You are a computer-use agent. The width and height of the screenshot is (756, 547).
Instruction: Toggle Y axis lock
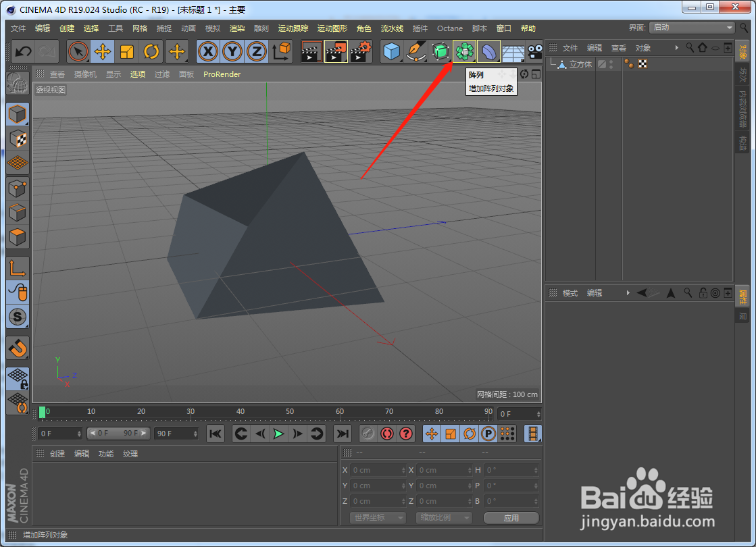click(x=232, y=51)
